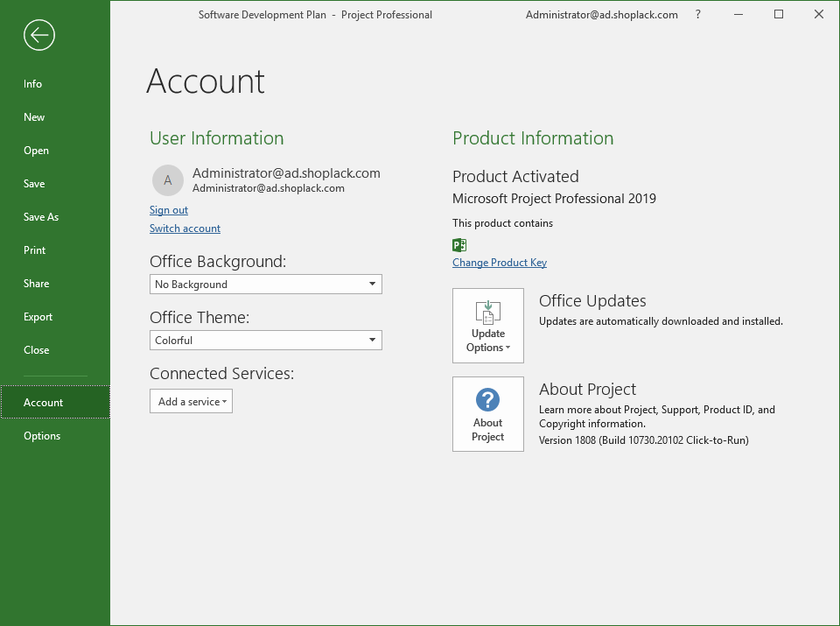Select the Account sidebar item

[x=55, y=402]
